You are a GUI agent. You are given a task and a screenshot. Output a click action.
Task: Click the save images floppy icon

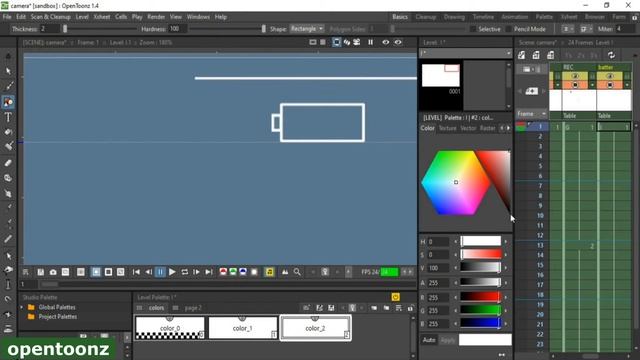coord(41,272)
